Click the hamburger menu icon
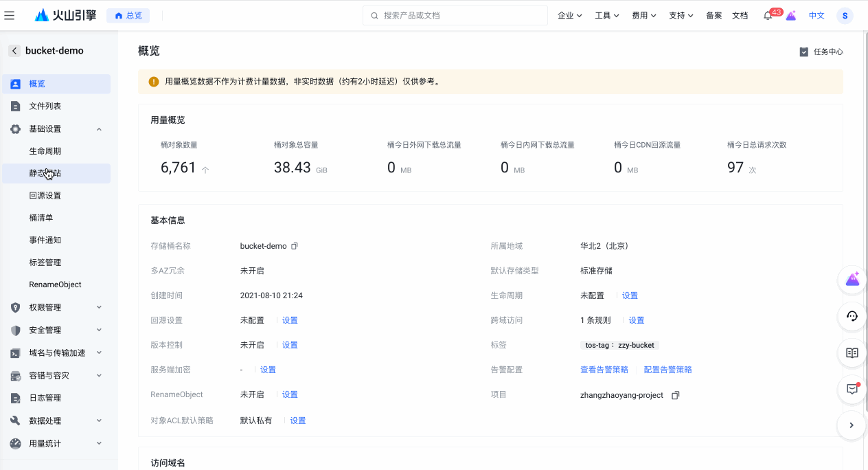Viewport: 868px width, 470px height. point(10,15)
